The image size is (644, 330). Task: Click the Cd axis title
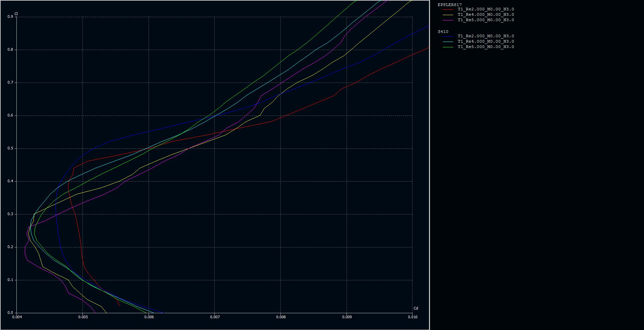pos(416,308)
